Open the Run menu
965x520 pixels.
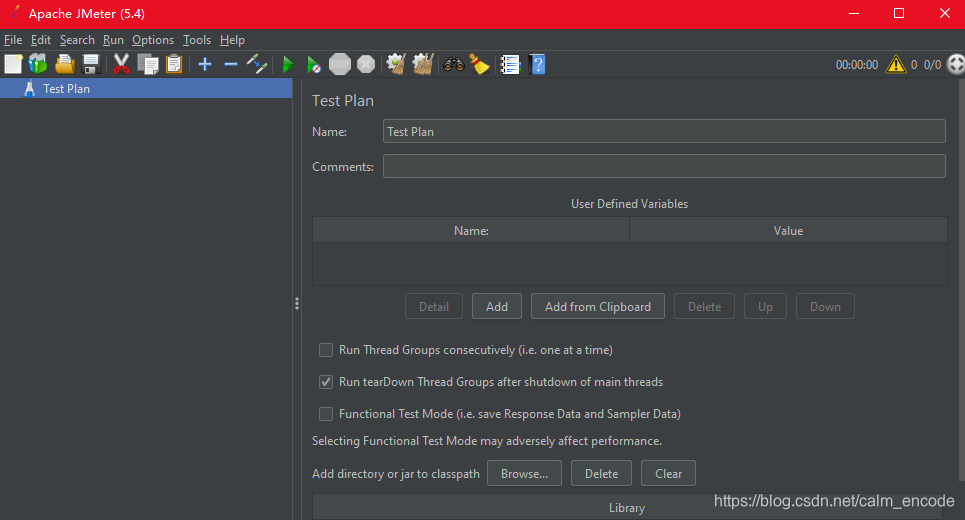(x=113, y=40)
